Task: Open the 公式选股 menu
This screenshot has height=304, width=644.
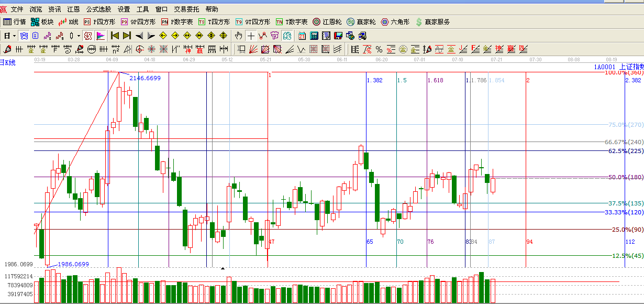Action: (x=98, y=9)
